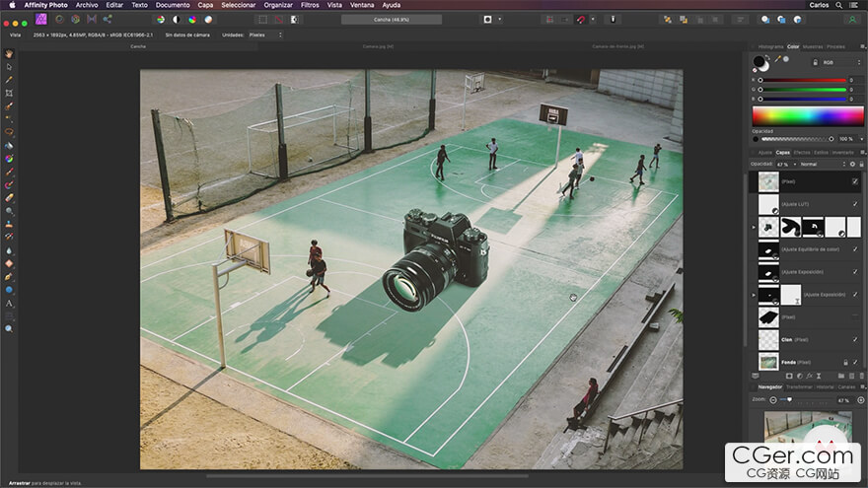Screen dimensions: 868x488
Task: Add a new group with folder icon
Action: click(840, 376)
